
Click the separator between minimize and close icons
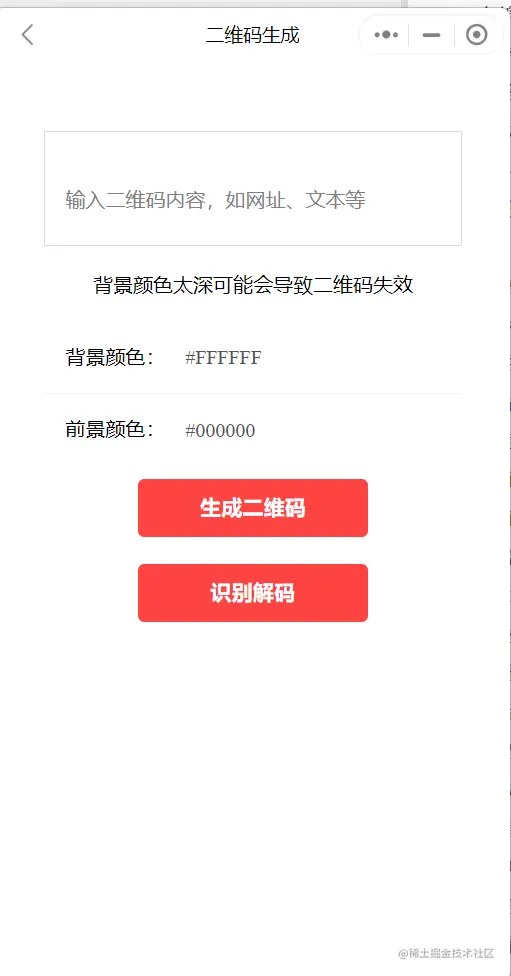click(x=454, y=35)
